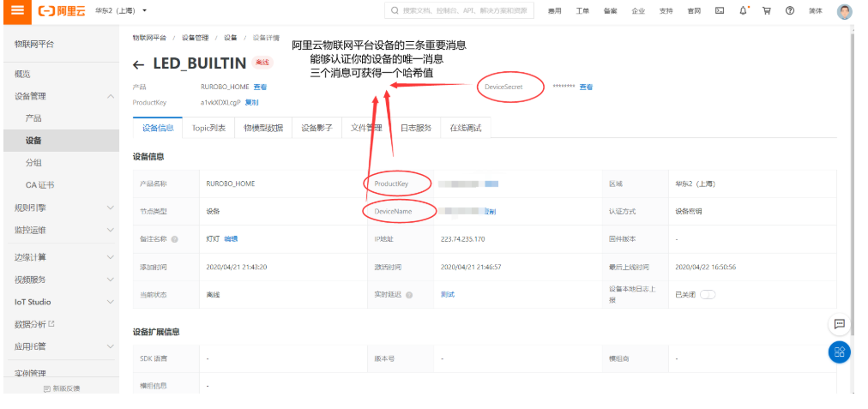Open the help question mark icon
868x409 pixels.
[790, 10]
